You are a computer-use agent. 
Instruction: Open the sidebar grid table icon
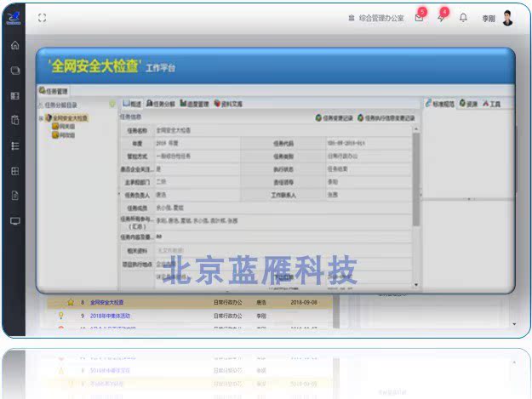click(15, 171)
